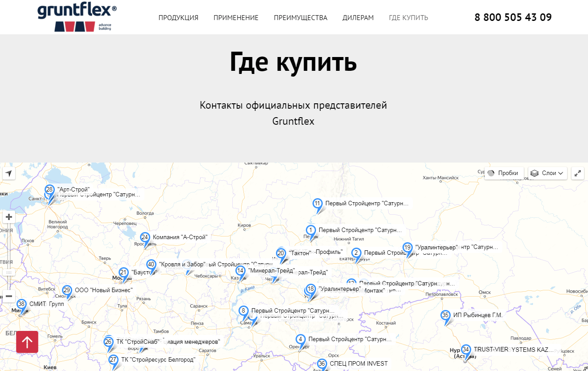Select map pin 40 Кровля и Забор
The image size is (588, 371).
pyautogui.click(x=151, y=265)
